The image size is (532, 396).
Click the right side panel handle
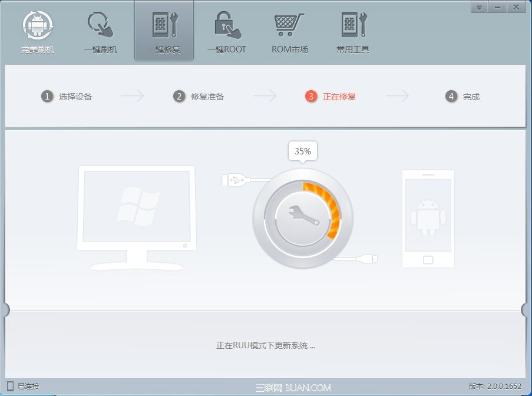click(x=524, y=309)
